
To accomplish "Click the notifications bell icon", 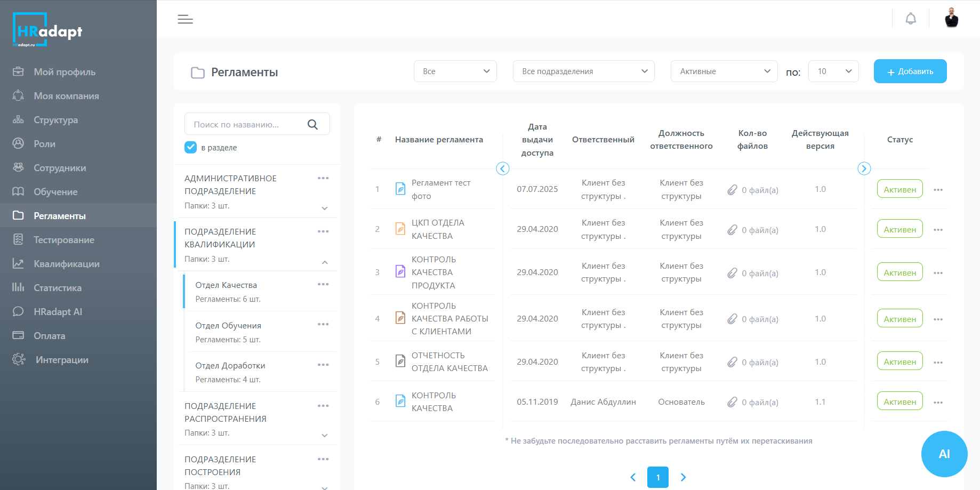I will 911,19.
